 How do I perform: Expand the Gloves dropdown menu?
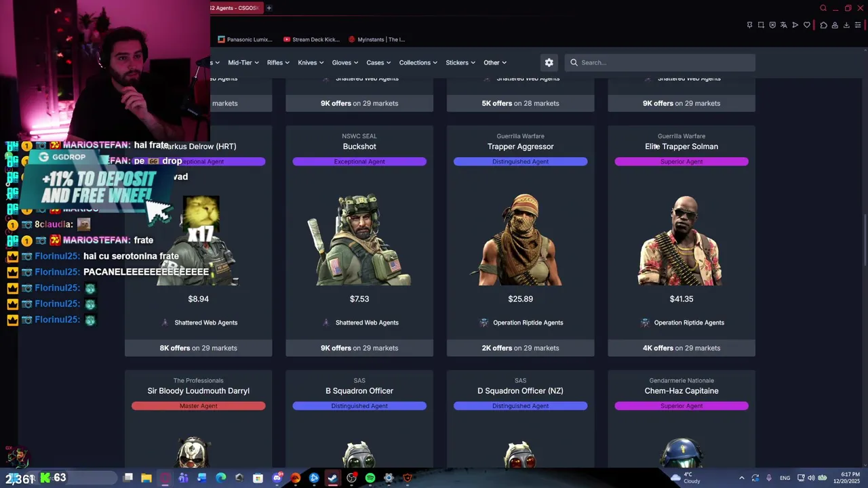click(x=345, y=62)
